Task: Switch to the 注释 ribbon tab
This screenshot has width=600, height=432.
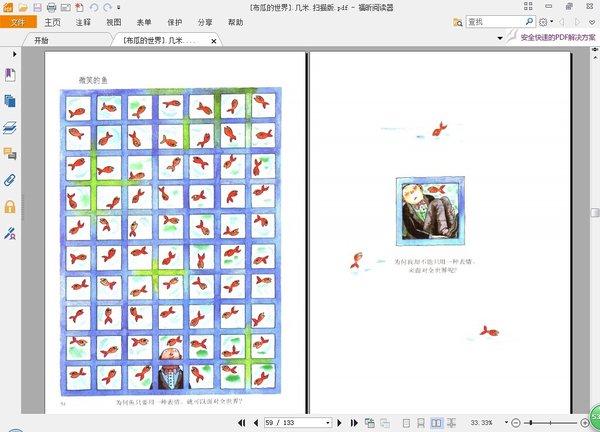Action: pyautogui.click(x=83, y=22)
